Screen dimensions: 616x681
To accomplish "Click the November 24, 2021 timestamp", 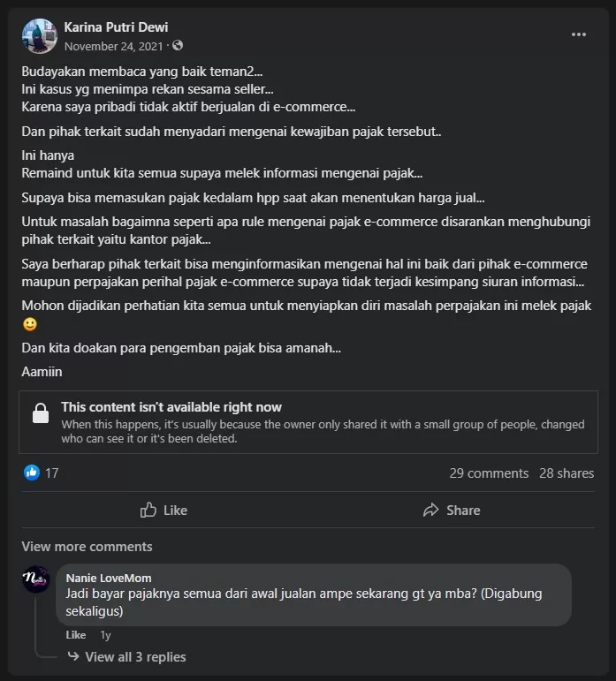I will pos(113,46).
